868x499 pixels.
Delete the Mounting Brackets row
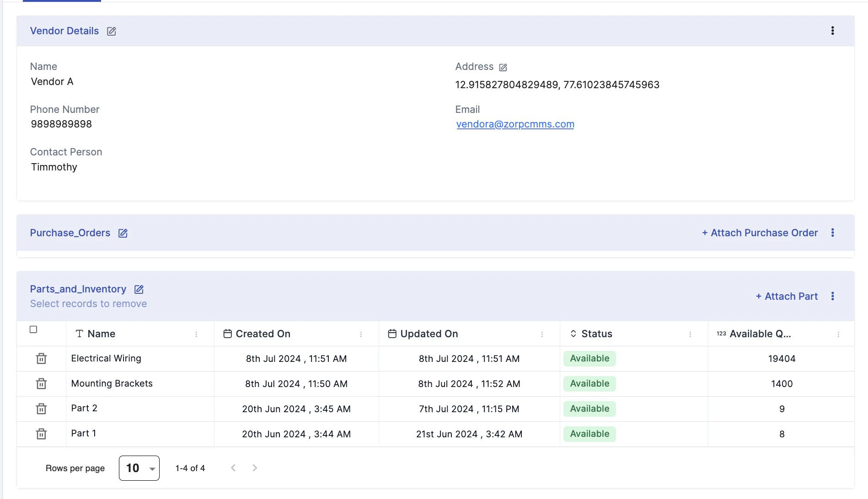coord(41,384)
